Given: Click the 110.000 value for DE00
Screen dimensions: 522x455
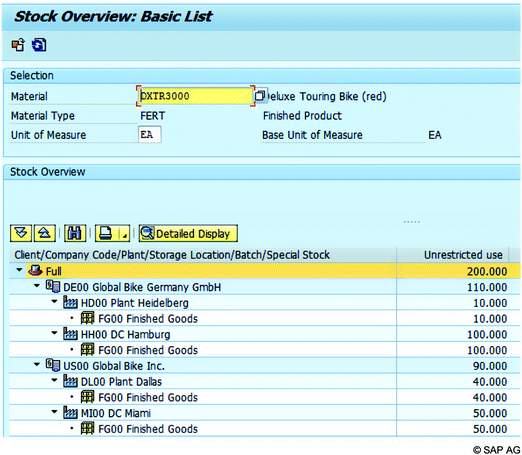Looking at the screenshot, I should point(487,287).
